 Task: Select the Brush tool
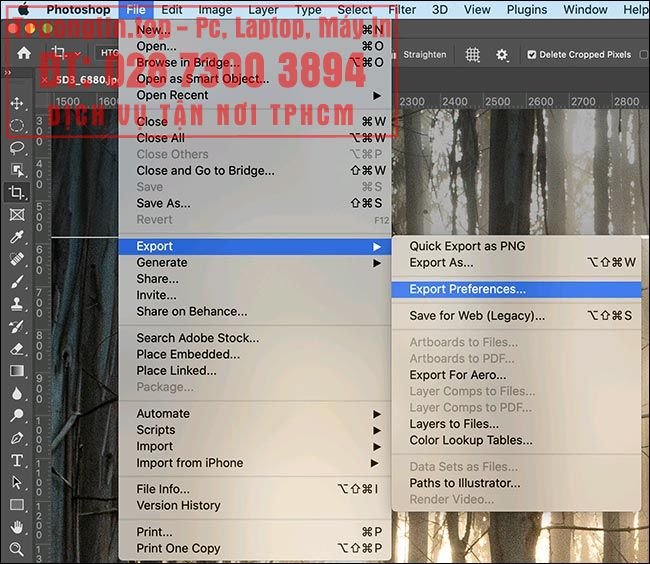click(17, 282)
